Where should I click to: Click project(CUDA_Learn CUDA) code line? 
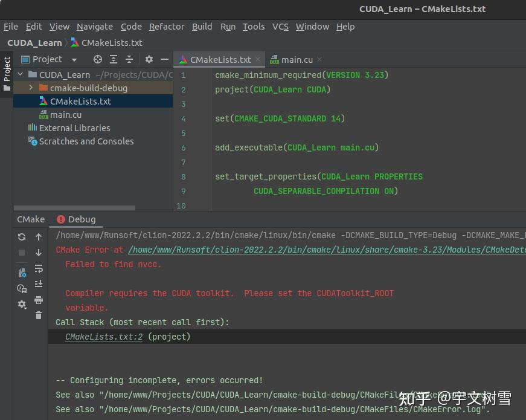[x=273, y=89]
